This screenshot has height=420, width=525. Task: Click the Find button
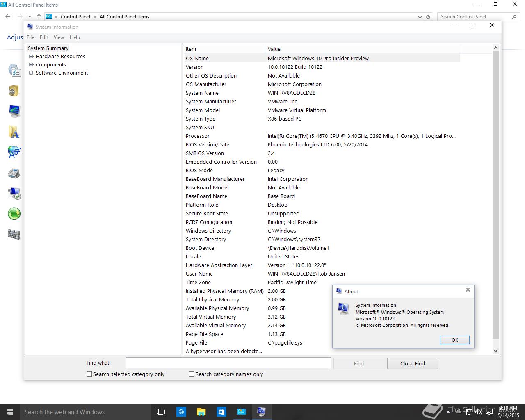tap(359, 363)
